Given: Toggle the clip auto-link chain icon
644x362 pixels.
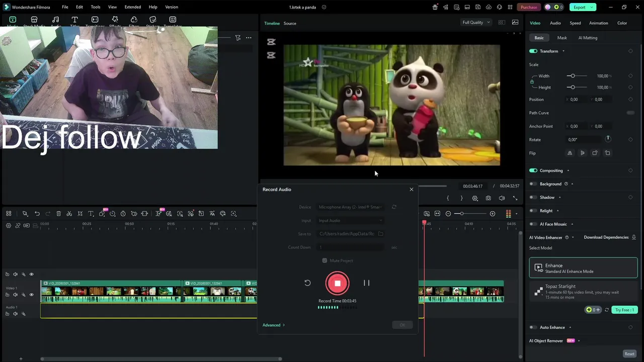Looking at the screenshot, I should coord(18,225).
